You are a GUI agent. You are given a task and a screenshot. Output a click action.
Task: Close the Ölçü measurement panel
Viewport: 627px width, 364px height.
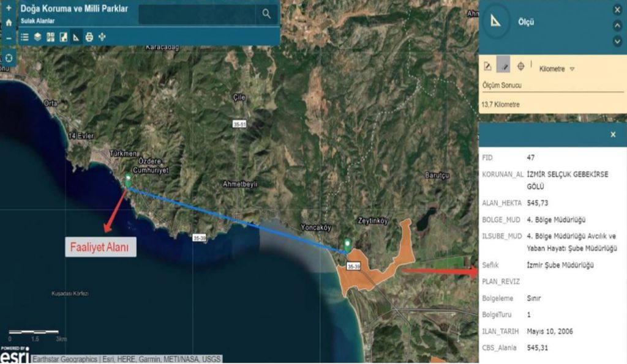pyautogui.click(x=617, y=10)
